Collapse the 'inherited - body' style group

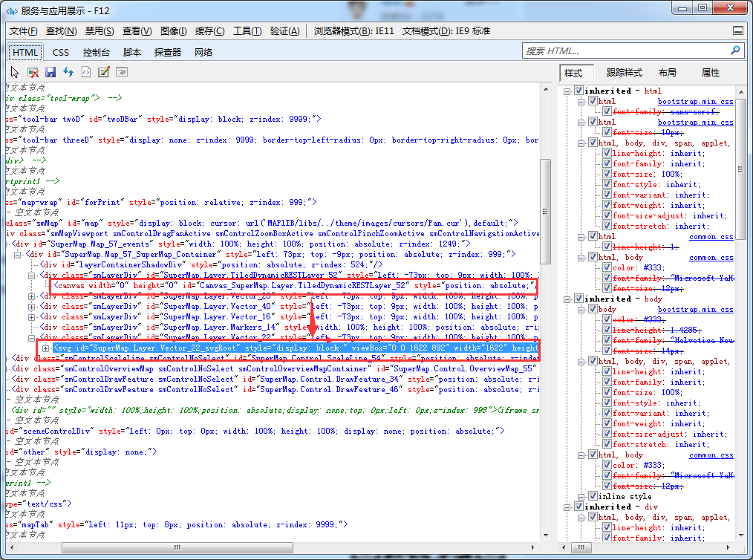pyautogui.click(x=567, y=299)
